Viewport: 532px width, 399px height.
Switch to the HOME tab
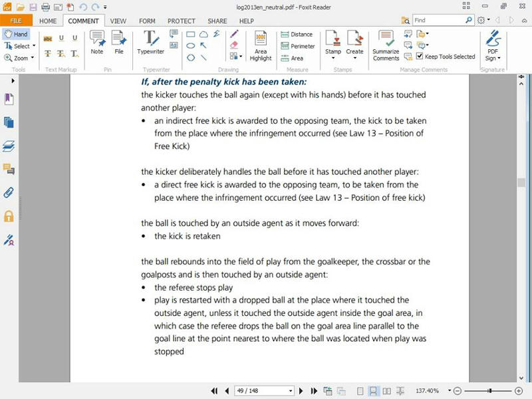click(48, 21)
